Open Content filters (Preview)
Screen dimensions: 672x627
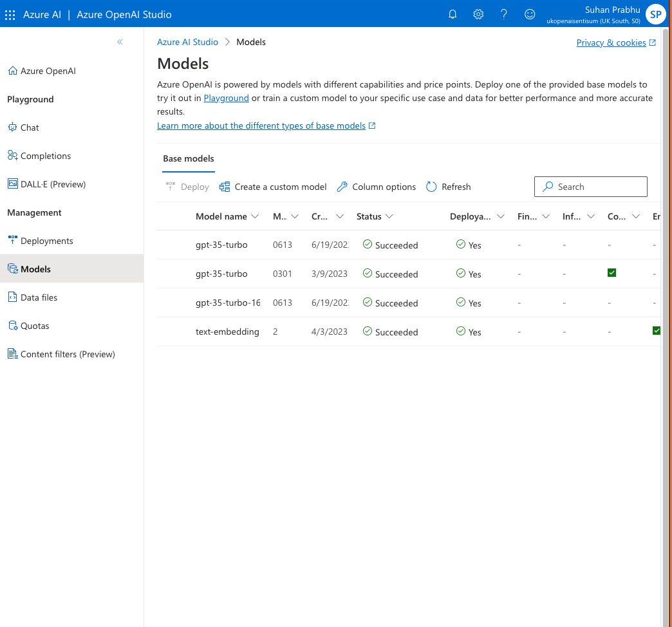click(68, 353)
